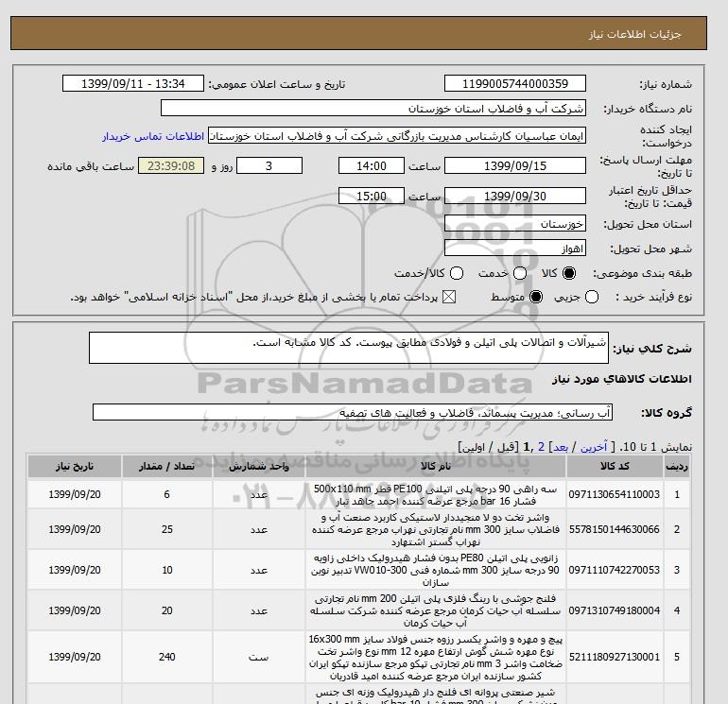Image resolution: width=728 pixels, height=704 pixels.
Task: Click the کد کالا column header
Action: pyautogui.click(x=615, y=467)
